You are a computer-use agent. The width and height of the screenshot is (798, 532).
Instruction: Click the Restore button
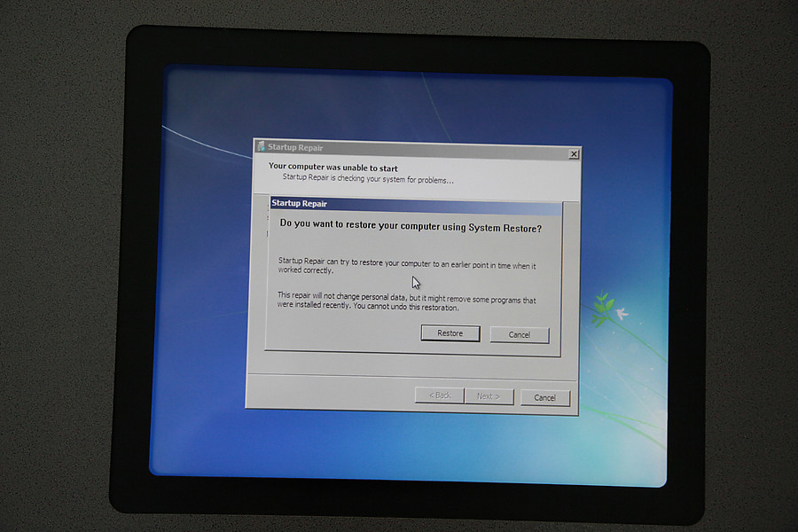(x=450, y=333)
